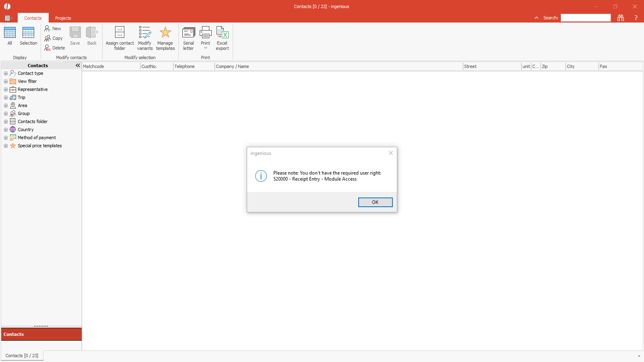Switch to the Projects tab
Image resolution: width=644 pixels, height=362 pixels.
click(63, 18)
